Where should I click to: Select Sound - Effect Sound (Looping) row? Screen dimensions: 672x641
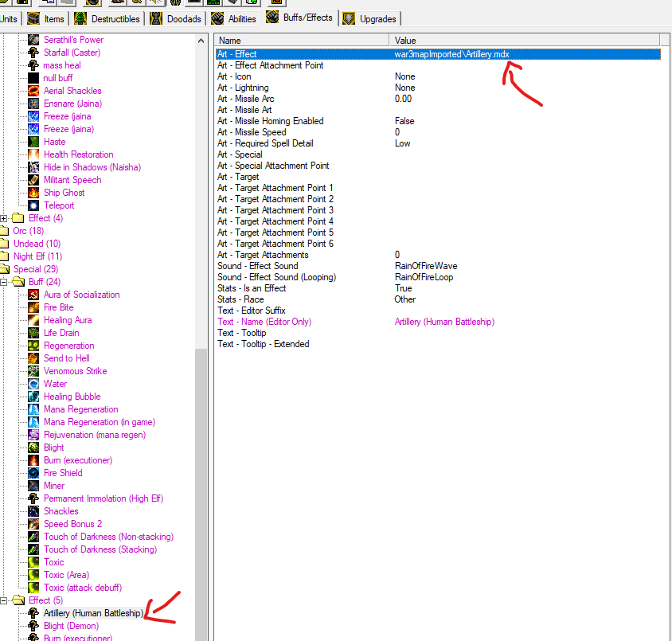pos(438,277)
